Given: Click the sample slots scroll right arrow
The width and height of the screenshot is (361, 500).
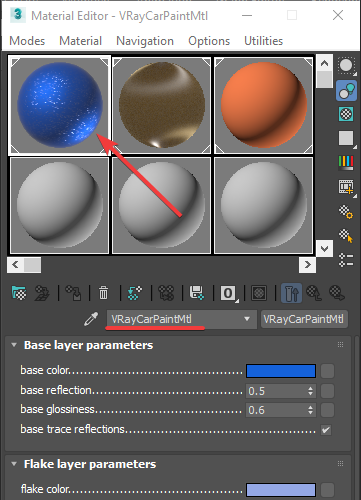Looking at the screenshot, I should [x=307, y=265].
